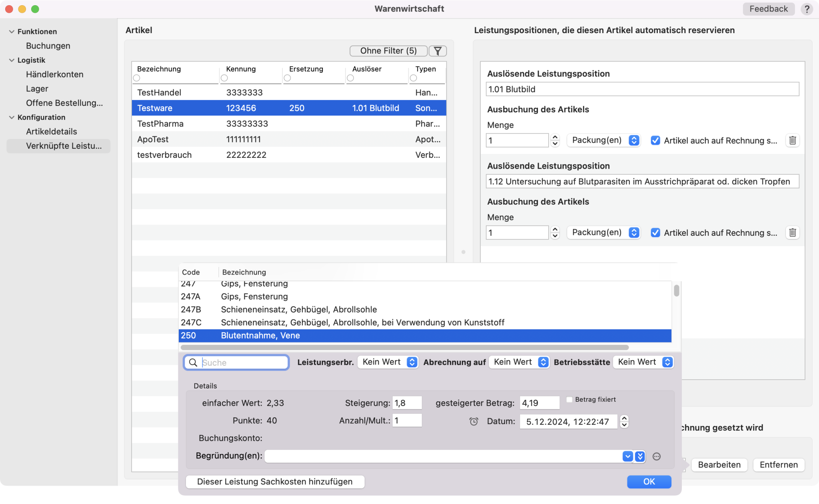Open Lager in the sidebar
The height and width of the screenshot is (504, 819).
[x=37, y=89]
